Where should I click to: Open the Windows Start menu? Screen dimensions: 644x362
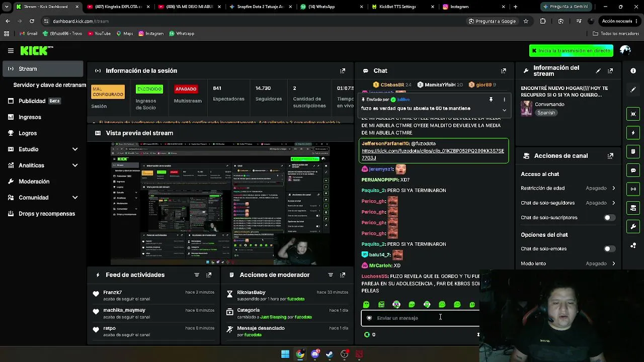pos(285,354)
